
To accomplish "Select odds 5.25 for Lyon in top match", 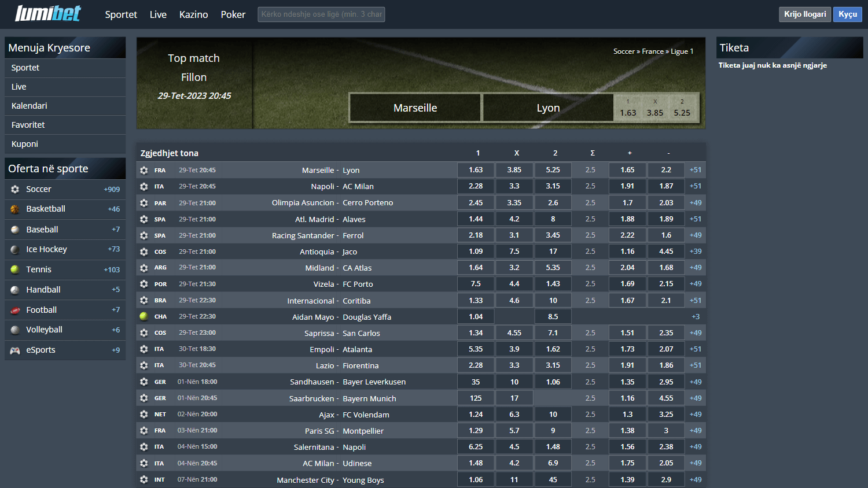I will coord(682,108).
